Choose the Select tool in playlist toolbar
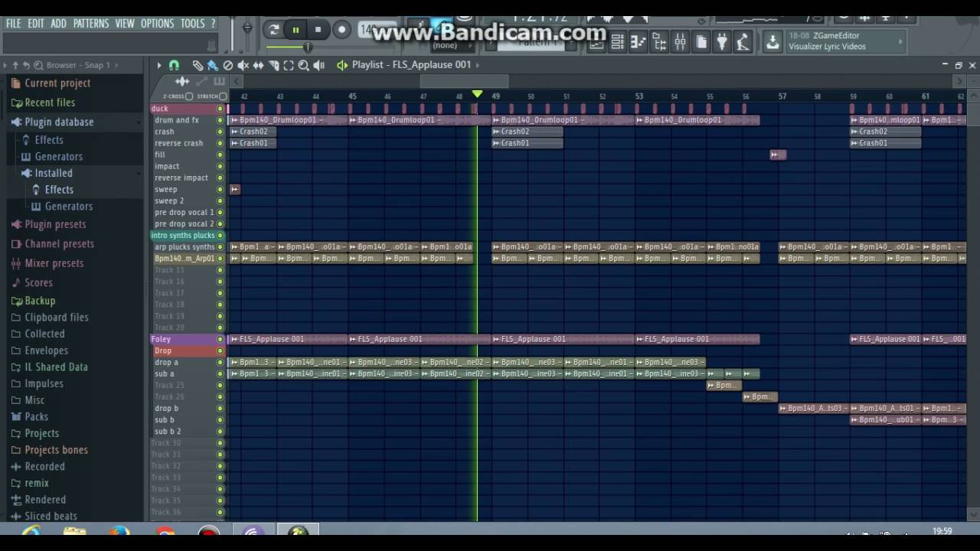 (x=289, y=65)
